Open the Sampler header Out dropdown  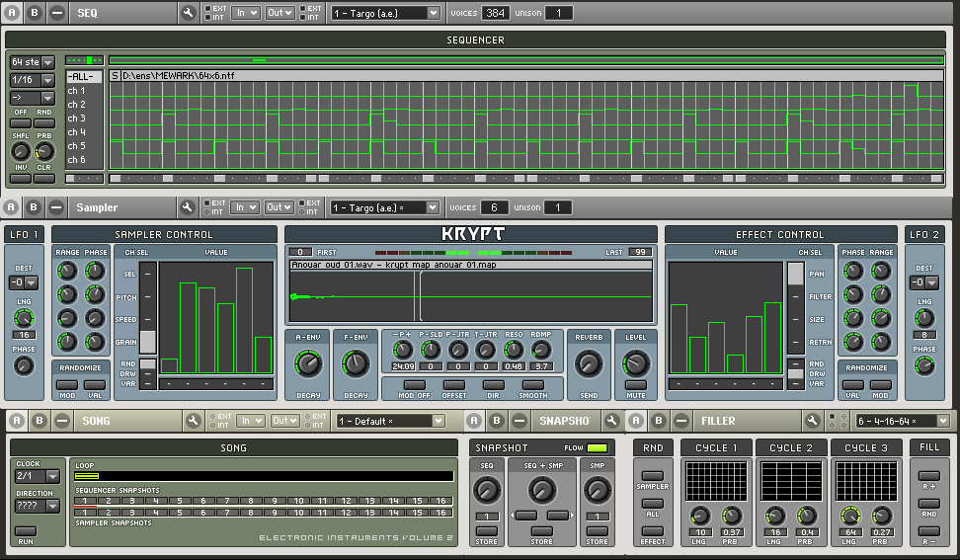[x=279, y=207]
